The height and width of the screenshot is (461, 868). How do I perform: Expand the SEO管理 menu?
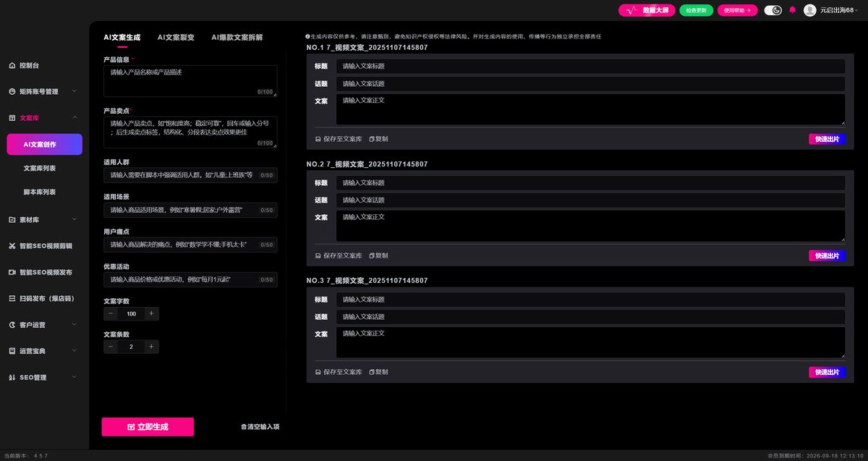[43, 377]
